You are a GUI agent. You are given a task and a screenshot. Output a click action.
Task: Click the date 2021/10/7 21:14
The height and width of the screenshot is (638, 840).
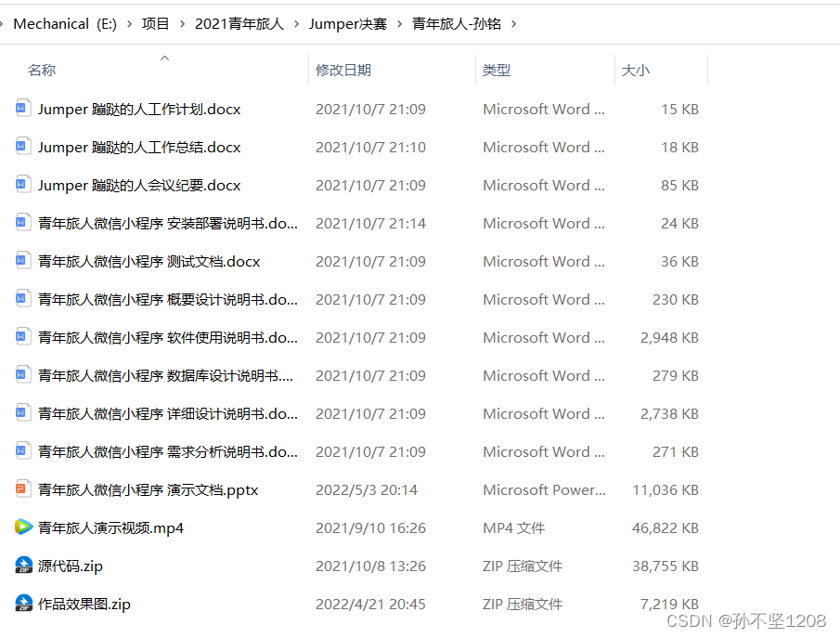[x=370, y=224]
